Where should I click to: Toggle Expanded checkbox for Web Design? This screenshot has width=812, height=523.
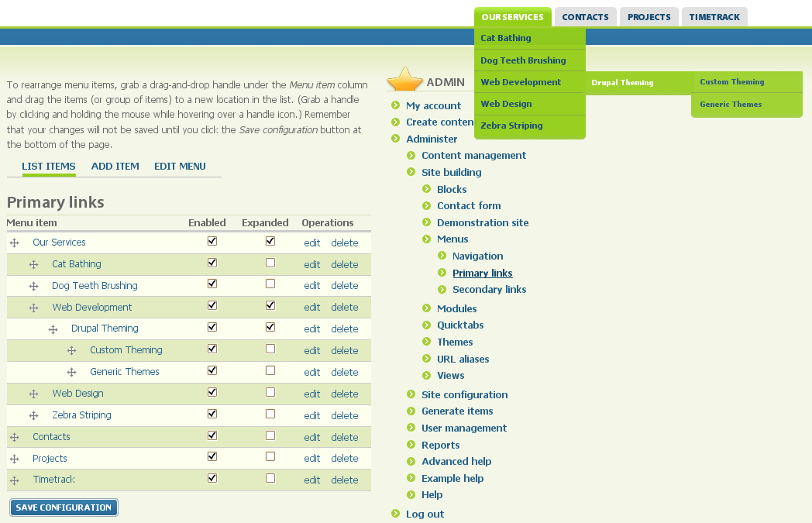tap(270, 392)
